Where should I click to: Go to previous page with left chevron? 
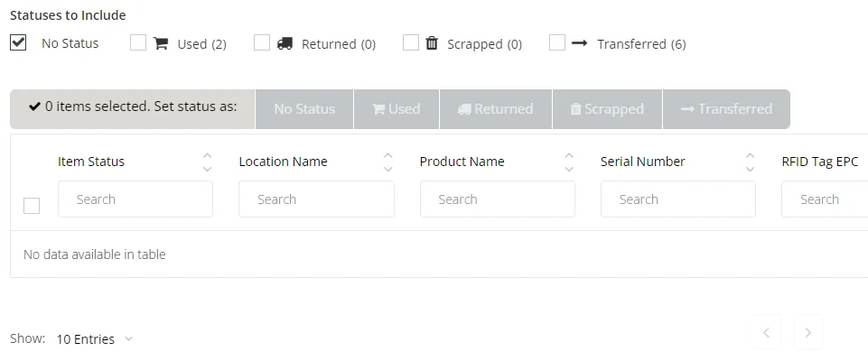pos(767,332)
